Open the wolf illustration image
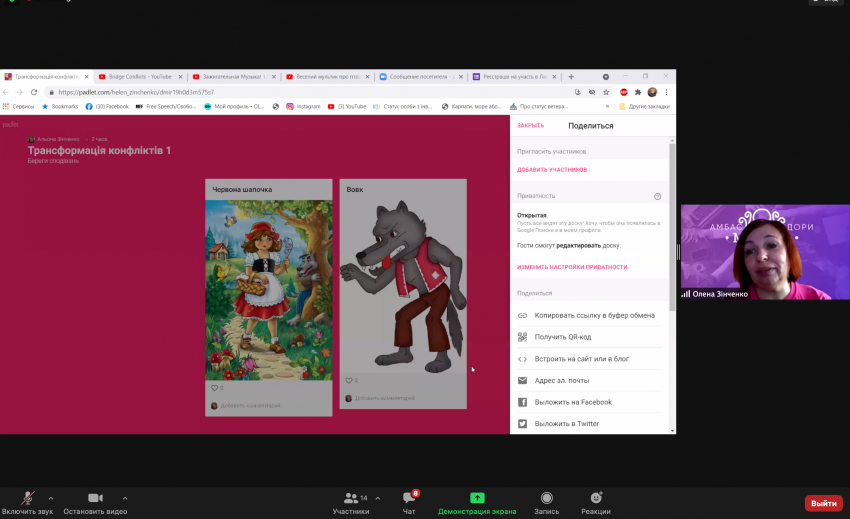 pyautogui.click(x=403, y=286)
